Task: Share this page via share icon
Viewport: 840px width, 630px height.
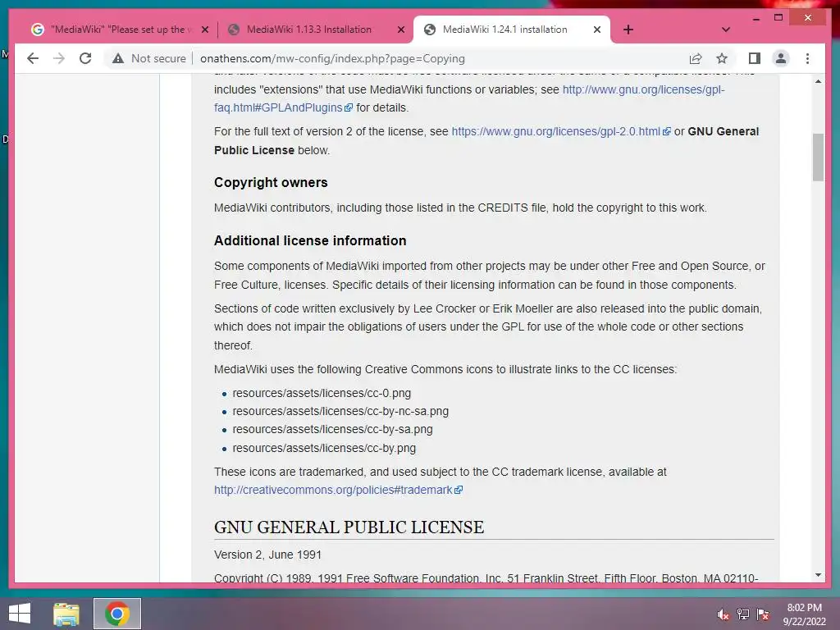Action: 696,58
